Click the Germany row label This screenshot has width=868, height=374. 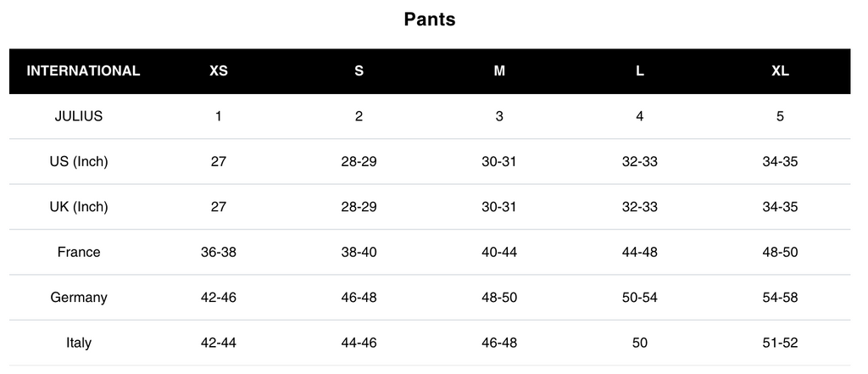pos(79,298)
